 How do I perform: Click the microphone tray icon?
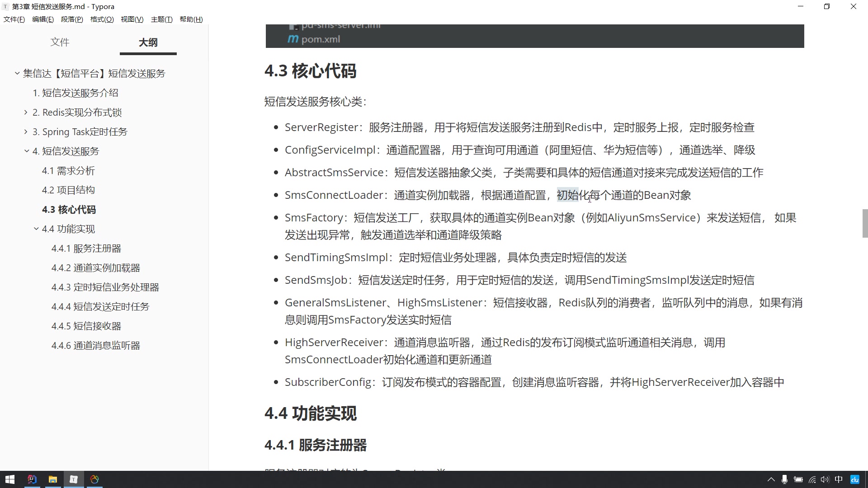pos(785,479)
